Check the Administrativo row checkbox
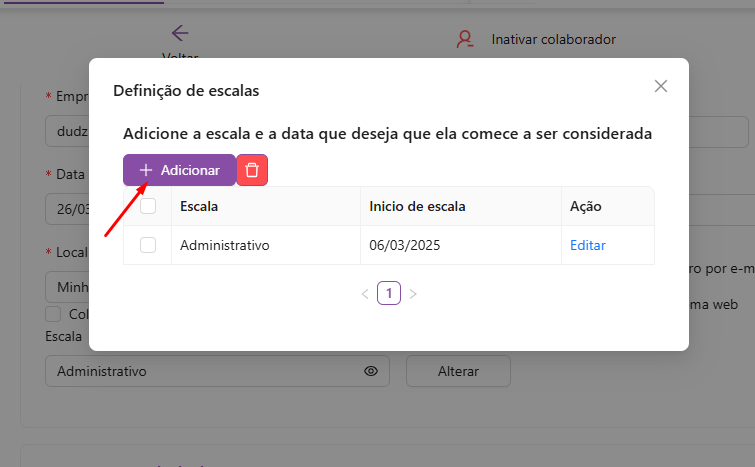The width and height of the screenshot is (755, 467). 148,245
